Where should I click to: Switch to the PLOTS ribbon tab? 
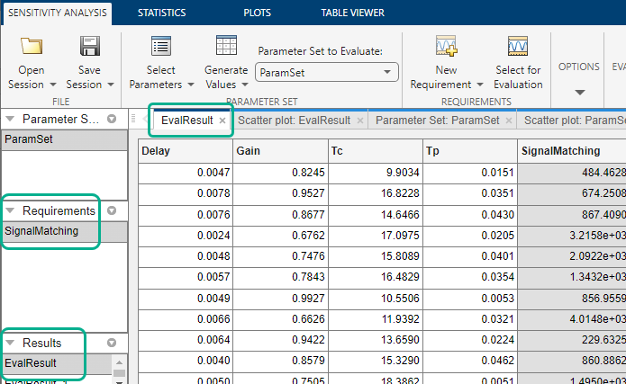tap(257, 13)
